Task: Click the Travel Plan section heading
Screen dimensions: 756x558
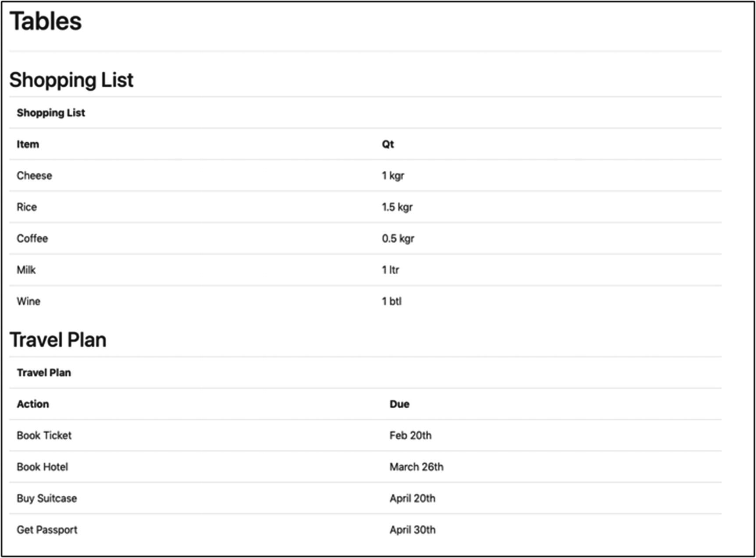Action: pos(58,340)
